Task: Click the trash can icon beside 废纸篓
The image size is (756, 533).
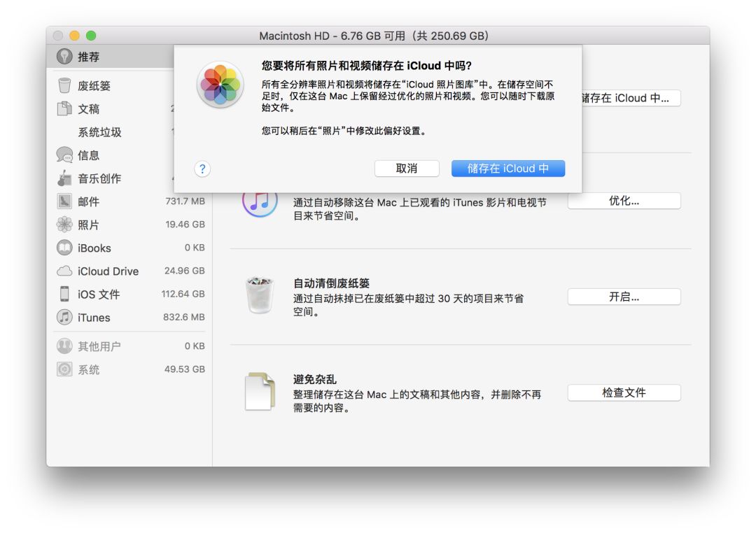Action: 64,85
